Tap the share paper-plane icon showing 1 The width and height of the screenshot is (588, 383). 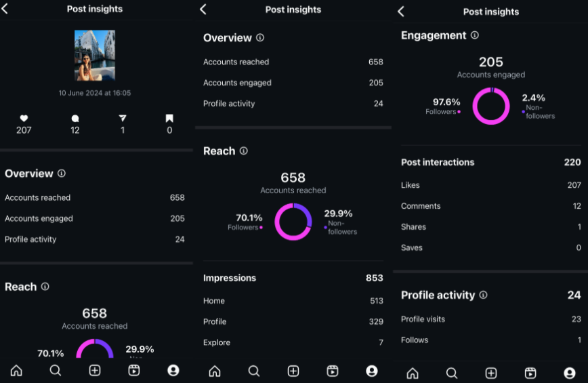[x=122, y=119]
